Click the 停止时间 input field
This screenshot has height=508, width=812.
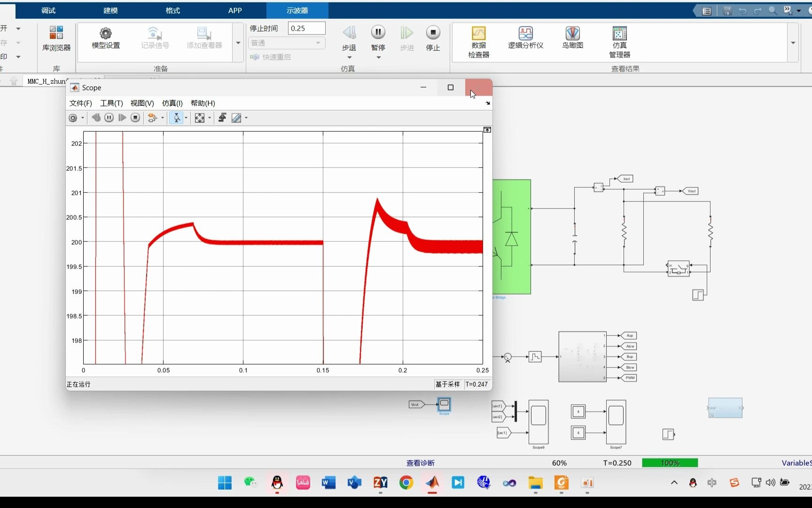[306, 28]
